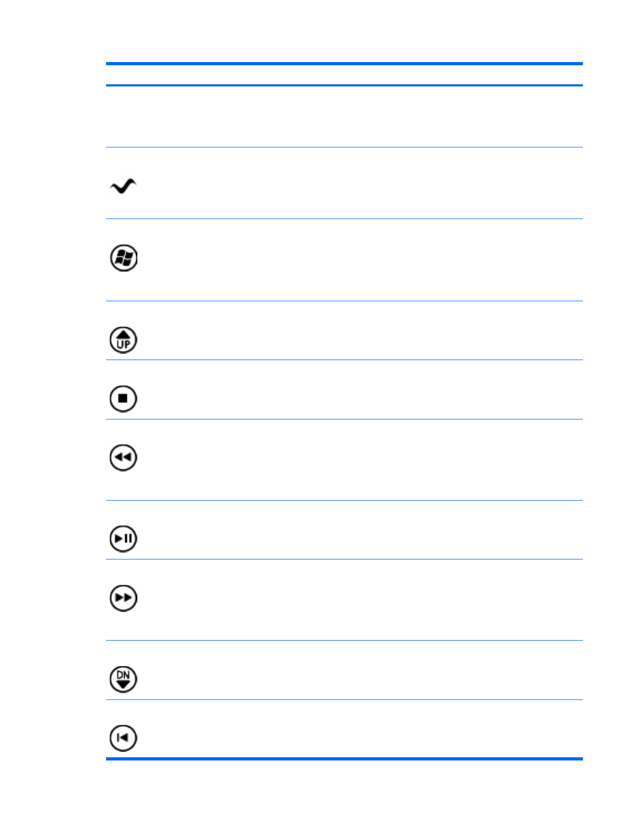
Task: Select the DN down arrow icon
Action: click(123, 679)
